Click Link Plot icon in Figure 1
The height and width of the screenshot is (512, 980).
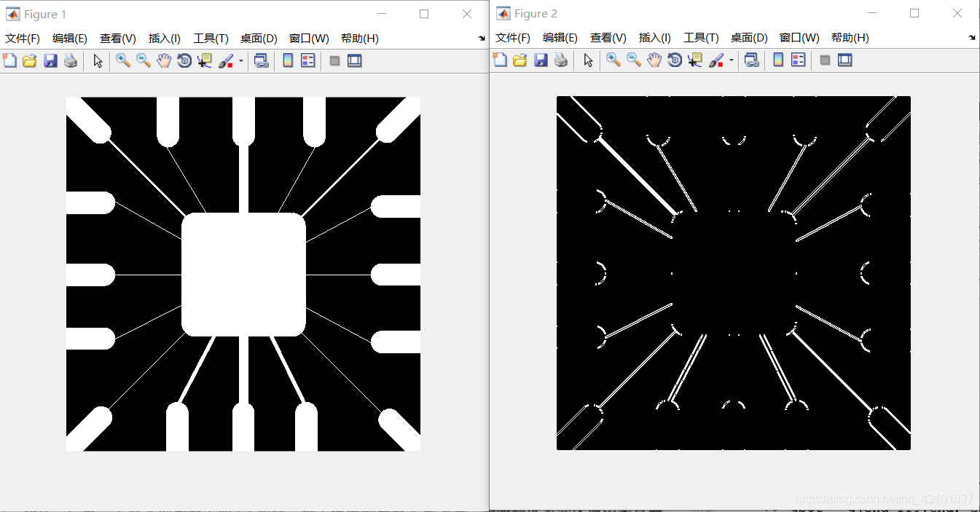coord(261,61)
